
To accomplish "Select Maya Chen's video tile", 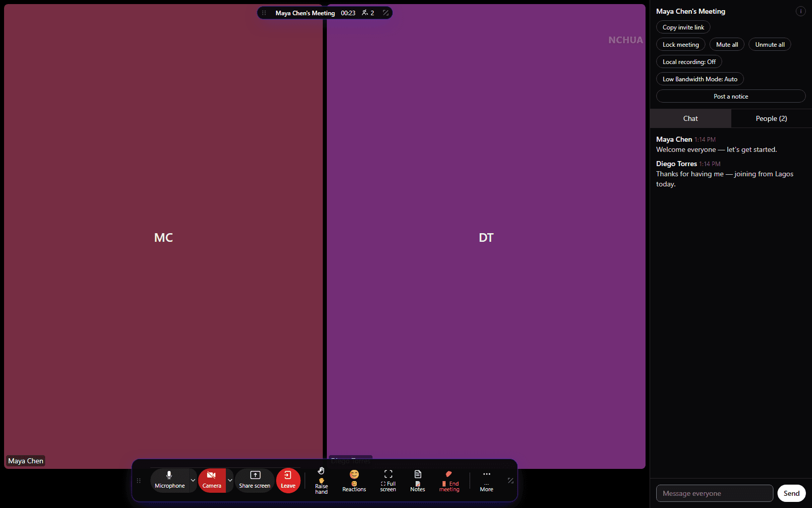I will [x=163, y=237].
